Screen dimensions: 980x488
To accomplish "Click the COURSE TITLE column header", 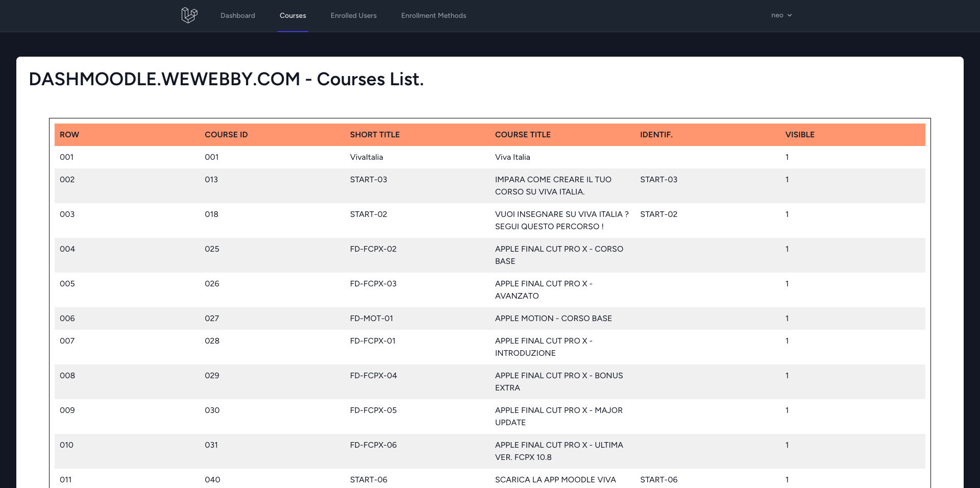I will [523, 135].
